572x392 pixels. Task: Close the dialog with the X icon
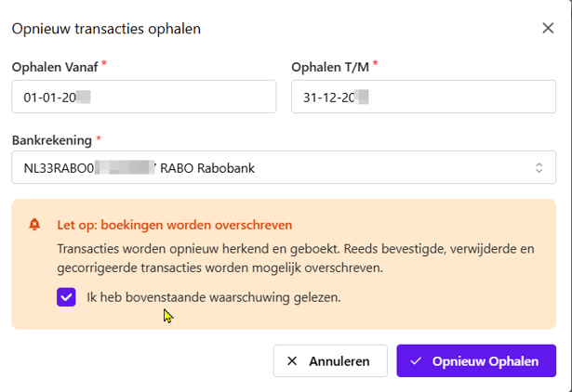tap(548, 28)
